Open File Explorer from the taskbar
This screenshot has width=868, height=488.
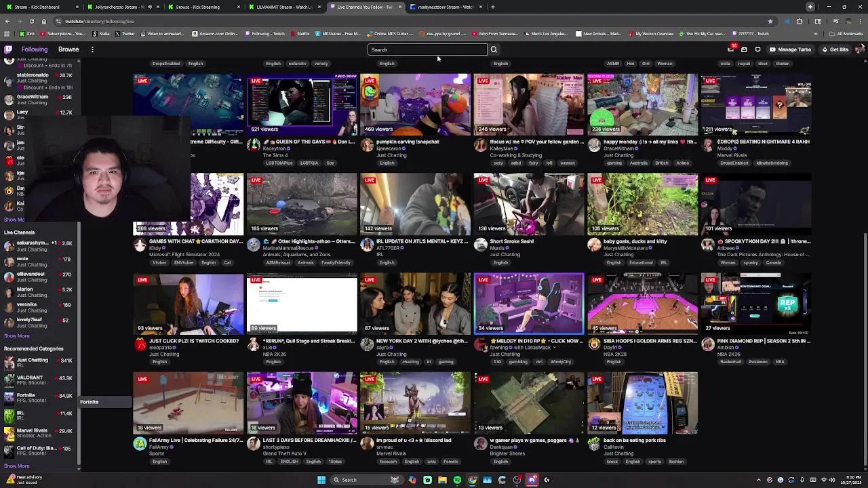(442, 480)
